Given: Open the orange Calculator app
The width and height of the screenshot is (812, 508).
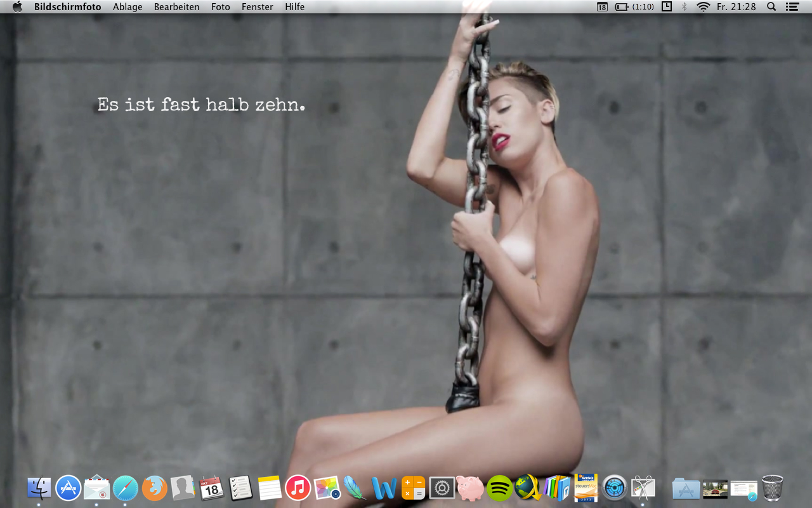Looking at the screenshot, I should (414, 488).
